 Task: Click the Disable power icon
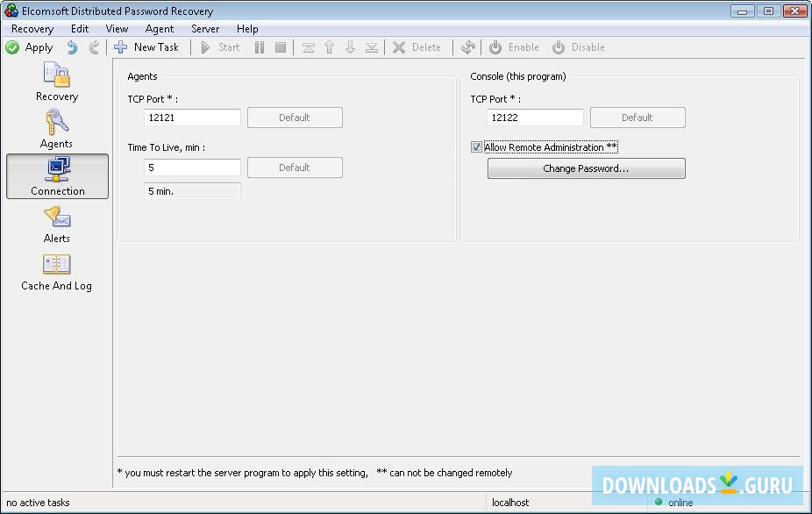tap(559, 47)
